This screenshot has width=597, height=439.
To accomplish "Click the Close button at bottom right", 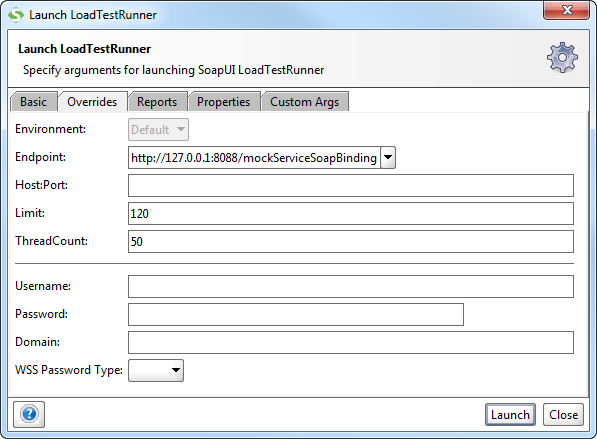I will pos(563,415).
